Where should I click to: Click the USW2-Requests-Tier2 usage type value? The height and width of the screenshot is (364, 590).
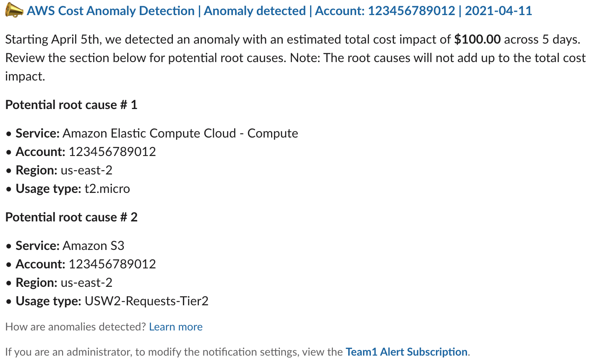point(146,301)
